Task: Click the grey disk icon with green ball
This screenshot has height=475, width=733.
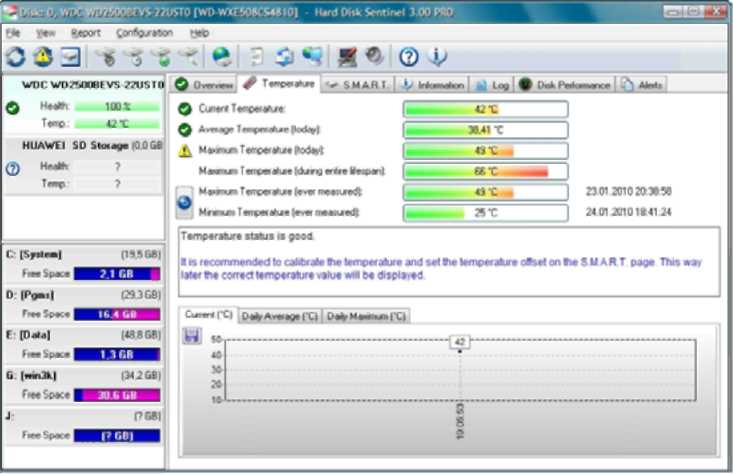Action: coord(163,58)
